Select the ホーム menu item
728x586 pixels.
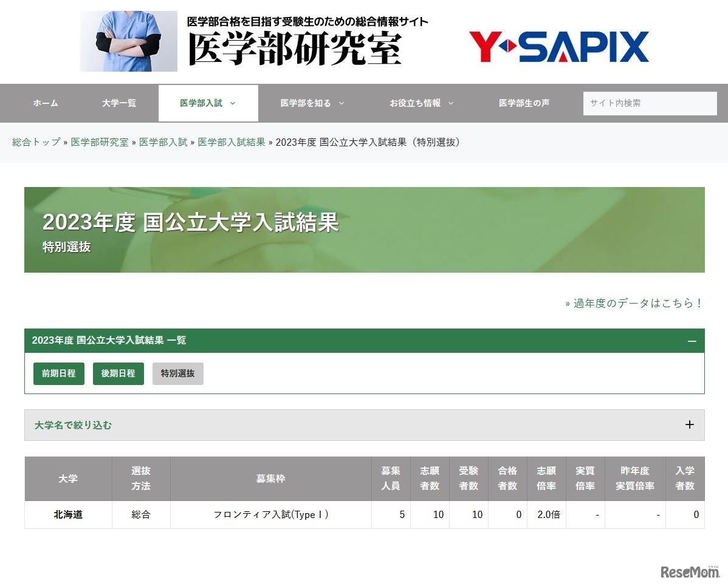click(x=45, y=103)
